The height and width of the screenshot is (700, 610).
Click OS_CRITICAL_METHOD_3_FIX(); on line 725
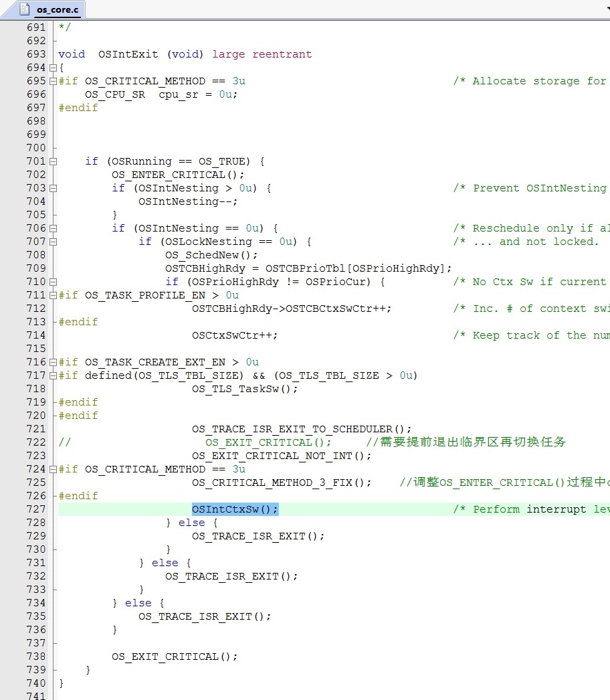pyautogui.click(x=282, y=483)
